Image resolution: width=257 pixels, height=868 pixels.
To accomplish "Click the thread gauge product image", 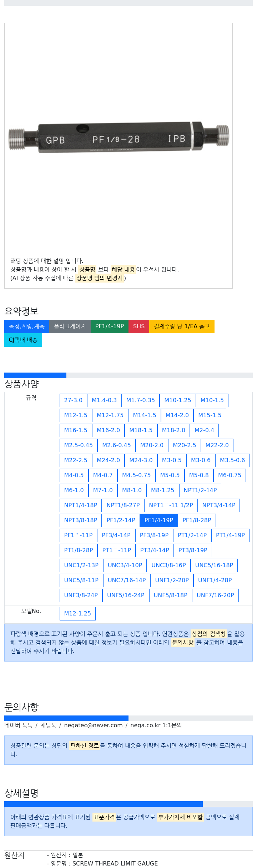I will tap(119, 139).
